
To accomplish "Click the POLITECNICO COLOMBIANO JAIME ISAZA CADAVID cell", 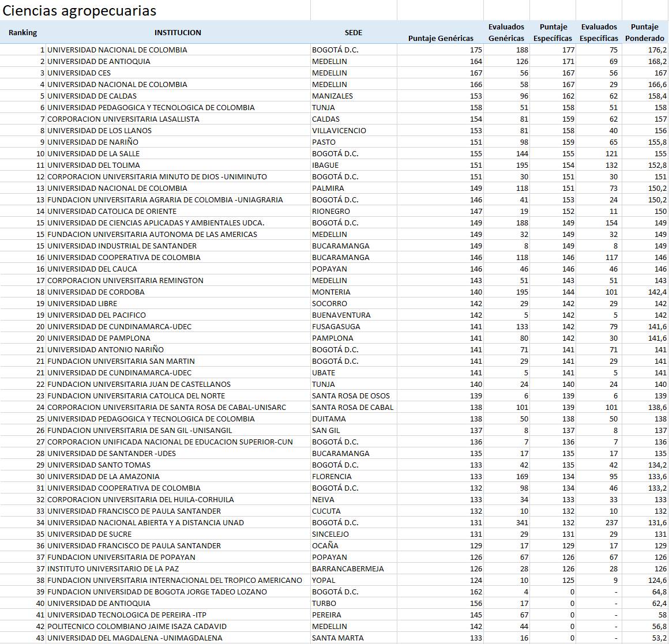I will pos(137,627).
